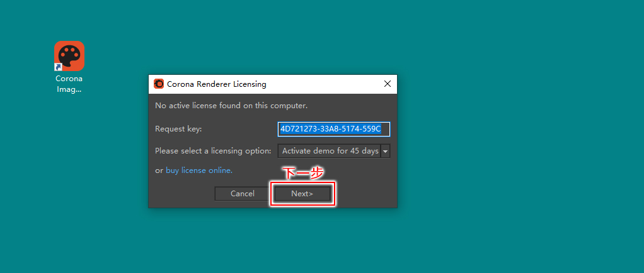Click the Request key input field
The width and height of the screenshot is (644, 273).
pos(334,129)
